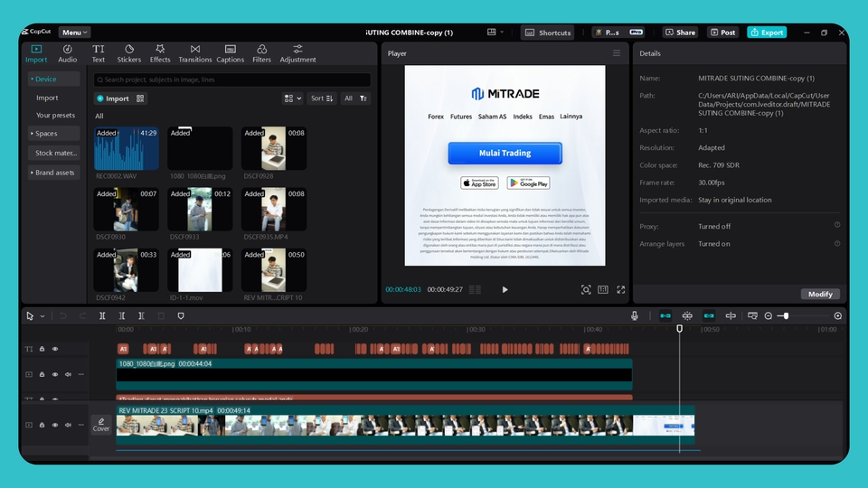Click the delete-right trim tool
The image size is (868, 488).
[x=141, y=316]
